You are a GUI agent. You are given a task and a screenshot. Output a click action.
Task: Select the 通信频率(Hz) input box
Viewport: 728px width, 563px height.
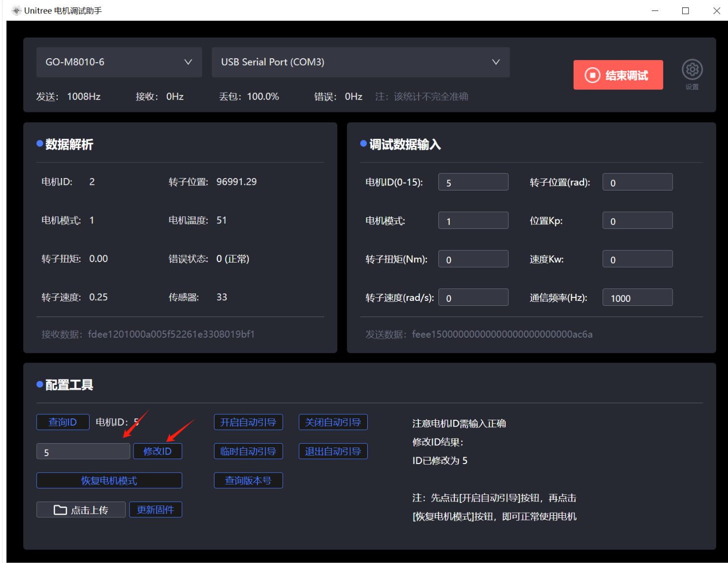coord(637,298)
